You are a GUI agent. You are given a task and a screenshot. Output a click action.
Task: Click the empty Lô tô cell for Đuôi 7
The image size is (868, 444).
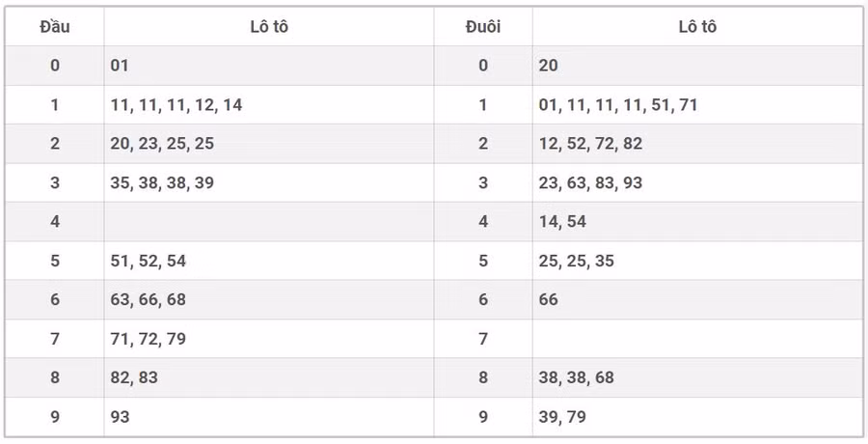coord(696,339)
